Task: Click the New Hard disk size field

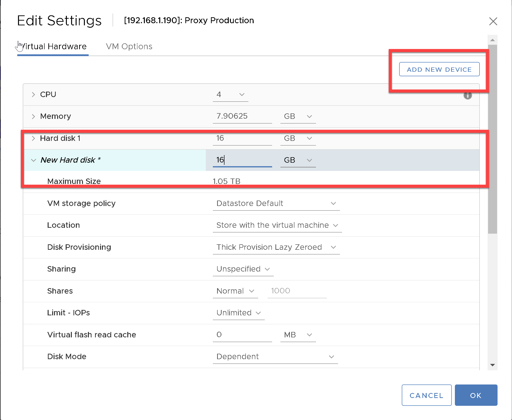Action: (242, 160)
